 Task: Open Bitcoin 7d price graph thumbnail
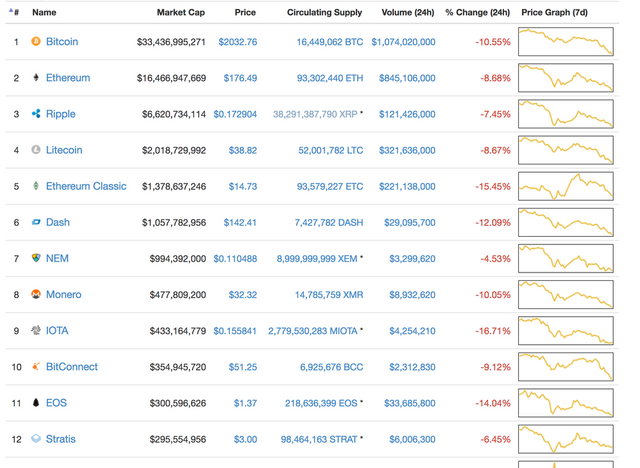(566, 42)
